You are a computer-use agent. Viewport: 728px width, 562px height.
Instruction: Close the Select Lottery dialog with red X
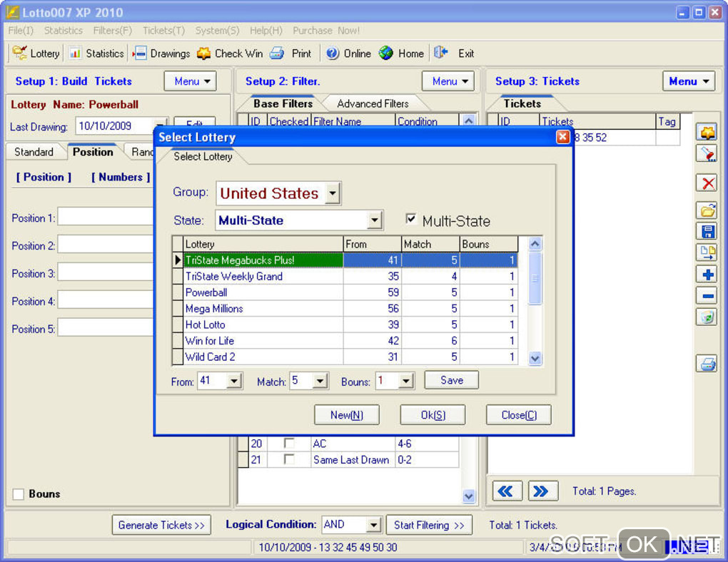pyautogui.click(x=562, y=137)
